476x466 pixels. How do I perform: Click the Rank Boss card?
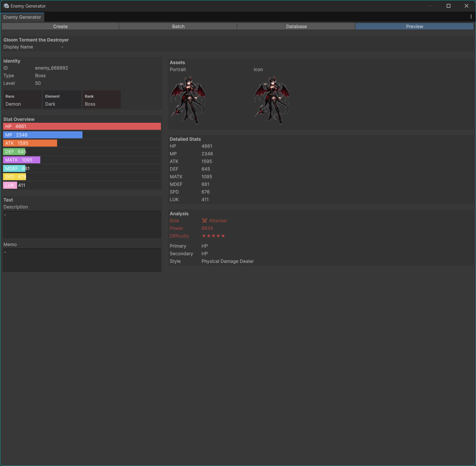[102, 100]
